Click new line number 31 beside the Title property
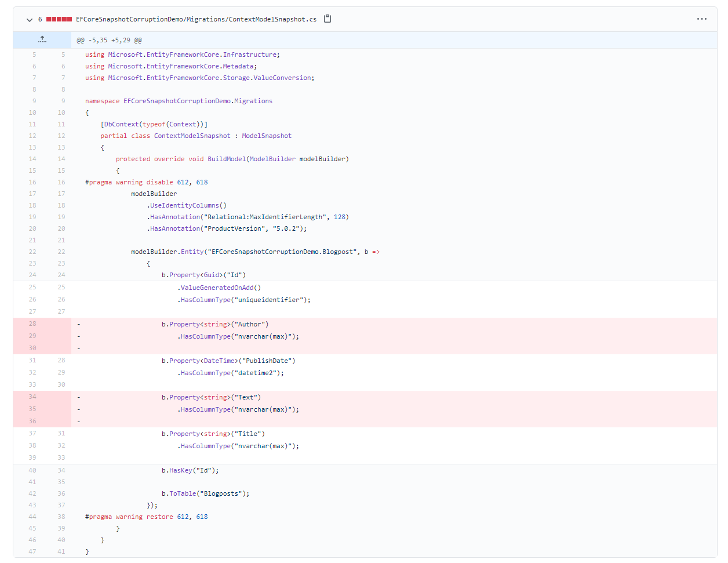Screen dimensions: 728x563 [x=61, y=433]
